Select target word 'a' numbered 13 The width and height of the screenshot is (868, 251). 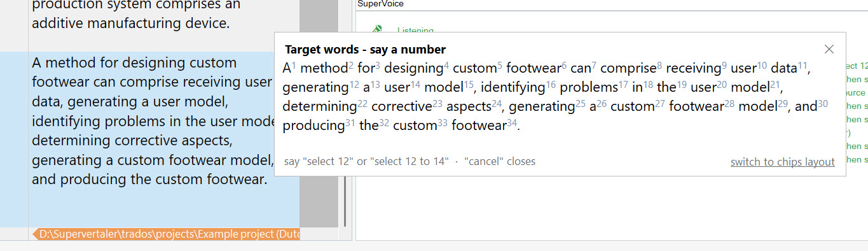(x=366, y=87)
